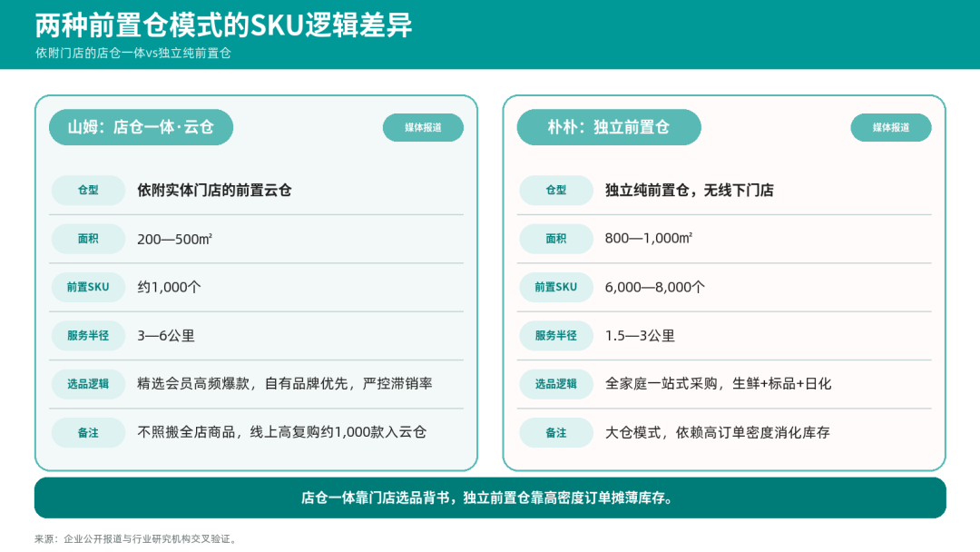The width and height of the screenshot is (980, 552).
Task: Click text 大仓模式，依赖高订单密度消化库存
Action: point(717,432)
